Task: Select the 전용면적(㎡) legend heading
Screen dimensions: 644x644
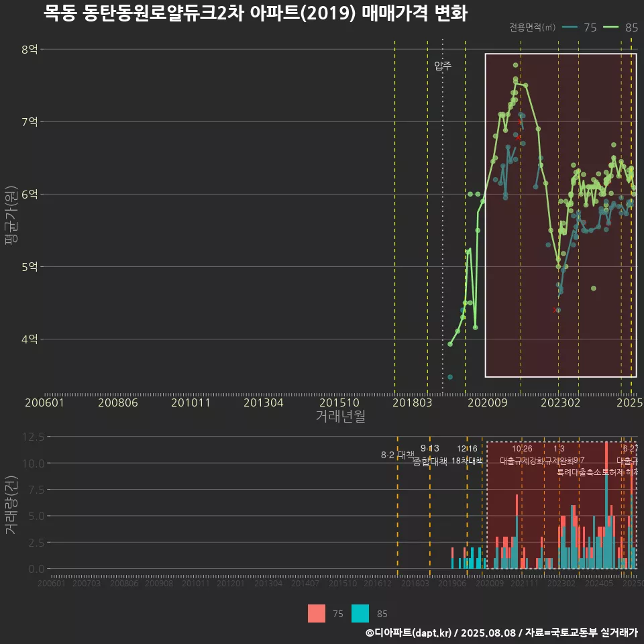Action: [x=532, y=28]
